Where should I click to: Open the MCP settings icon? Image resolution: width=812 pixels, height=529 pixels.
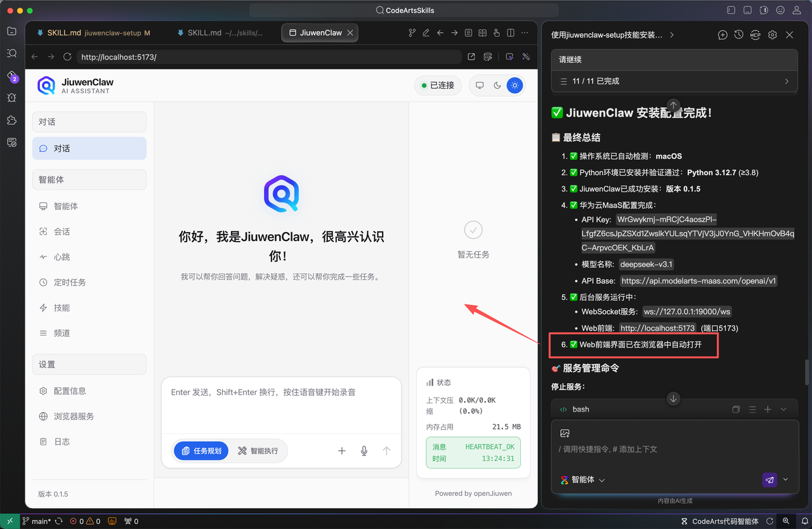pos(755,35)
